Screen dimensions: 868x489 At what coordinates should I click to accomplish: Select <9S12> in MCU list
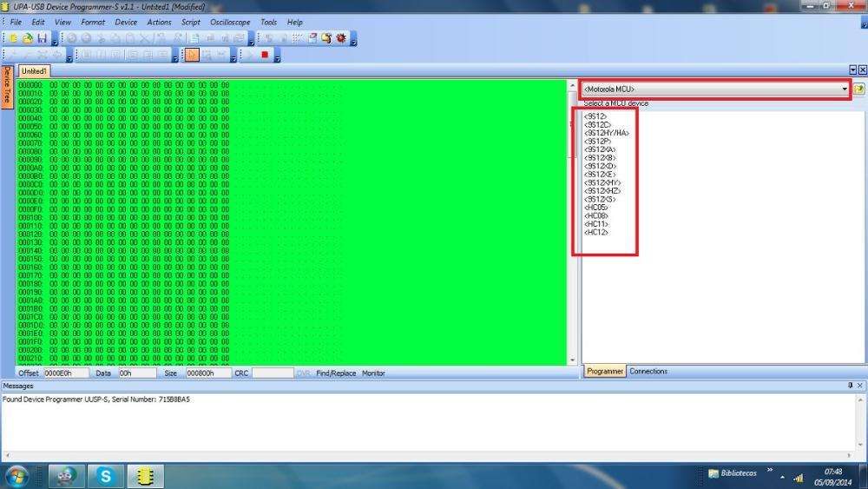tap(595, 116)
